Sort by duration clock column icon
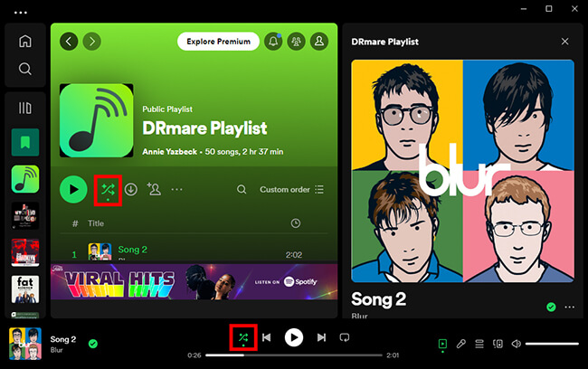This screenshot has height=369, width=588. tap(296, 223)
